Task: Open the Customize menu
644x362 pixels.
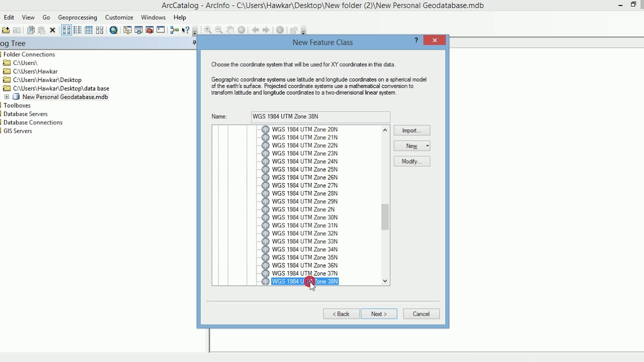Action: coord(119,17)
